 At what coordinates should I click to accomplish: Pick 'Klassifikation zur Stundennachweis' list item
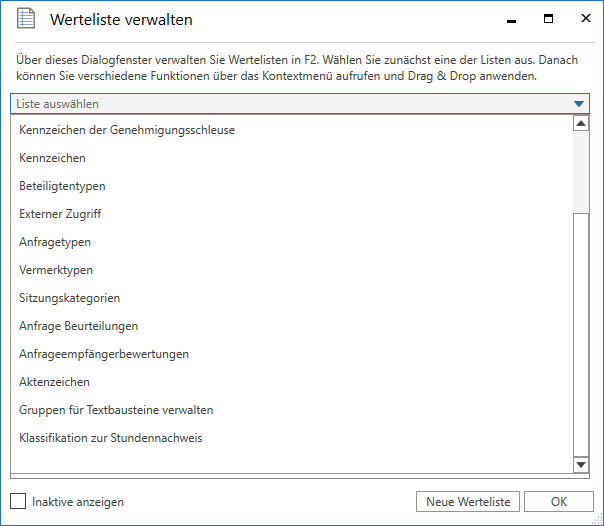click(x=111, y=438)
